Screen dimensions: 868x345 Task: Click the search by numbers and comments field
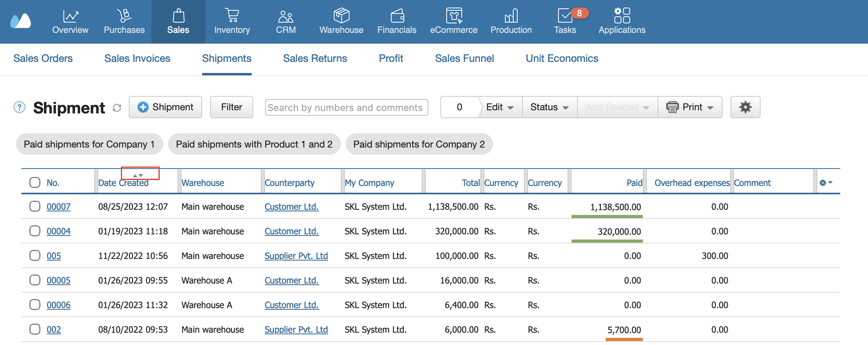(x=346, y=107)
